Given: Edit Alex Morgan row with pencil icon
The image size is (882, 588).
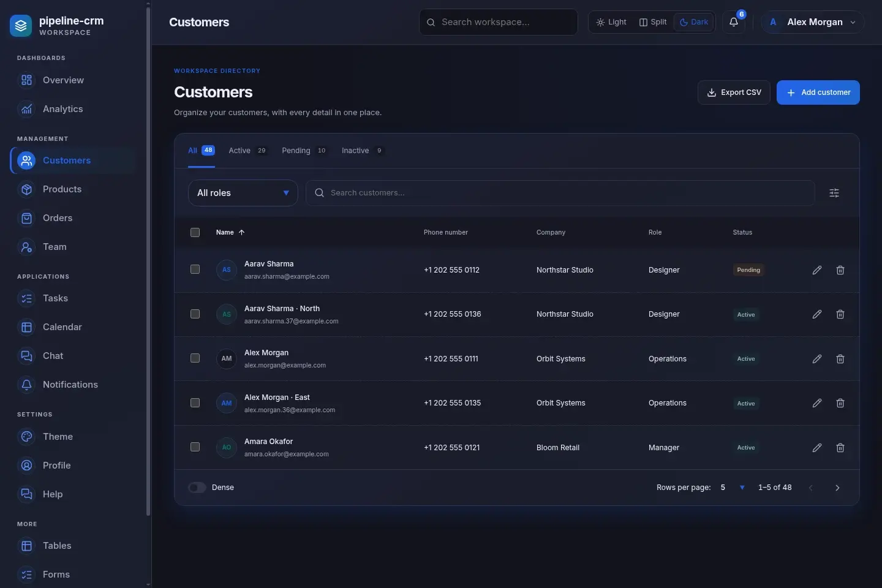Looking at the screenshot, I should (x=817, y=359).
